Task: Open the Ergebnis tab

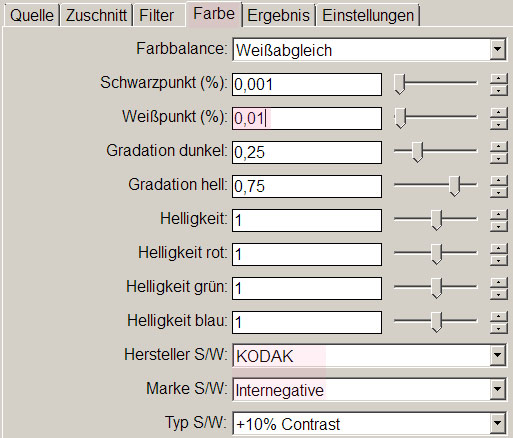Action: tap(279, 15)
